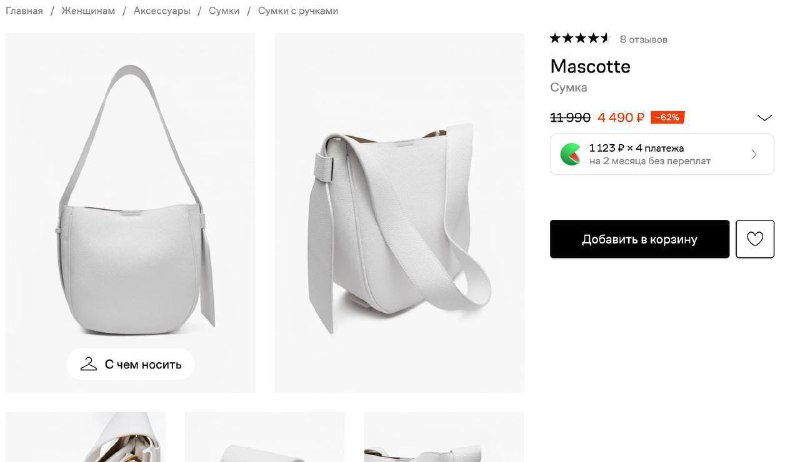Add the bag to wishlist via heart icon
The width and height of the screenshot is (800, 462).
pos(755,239)
